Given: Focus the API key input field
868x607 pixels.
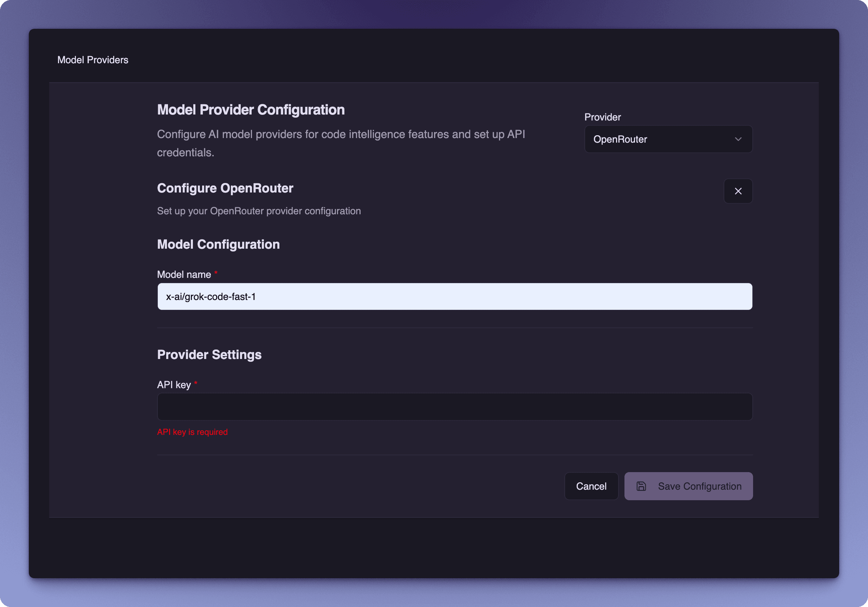Looking at the screenshot, I should click(x=454, y=407).
